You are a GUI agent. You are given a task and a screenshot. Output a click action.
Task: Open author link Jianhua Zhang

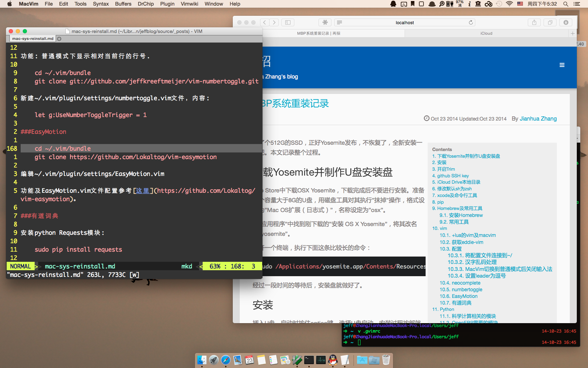(x=538, y=118)
